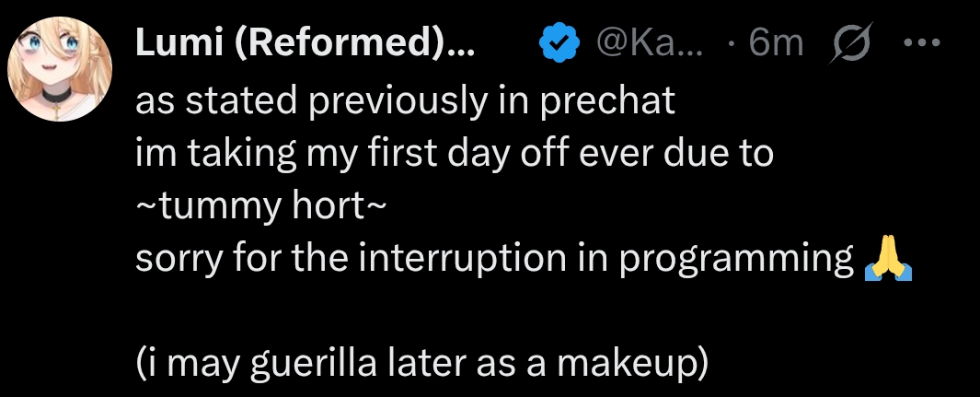This screenshot has height=397, width=980.
Task: Click the line mentioning first day off
Action: click(x=455, y=153)
